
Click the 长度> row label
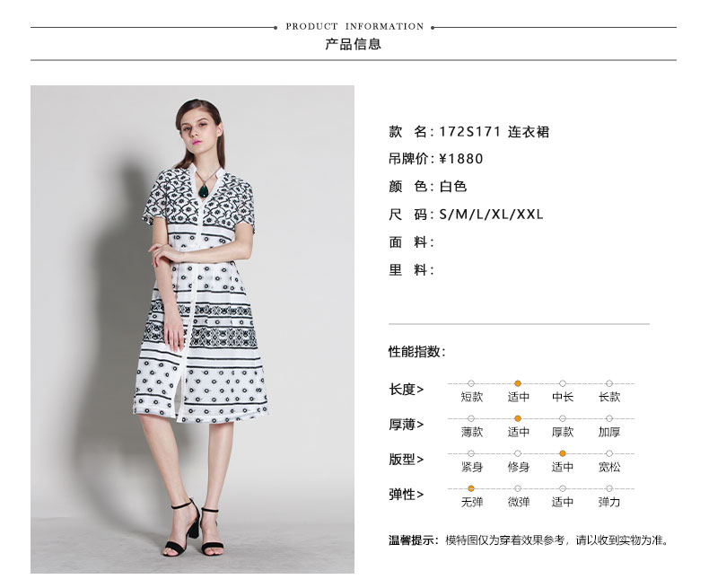click(406, 389)
